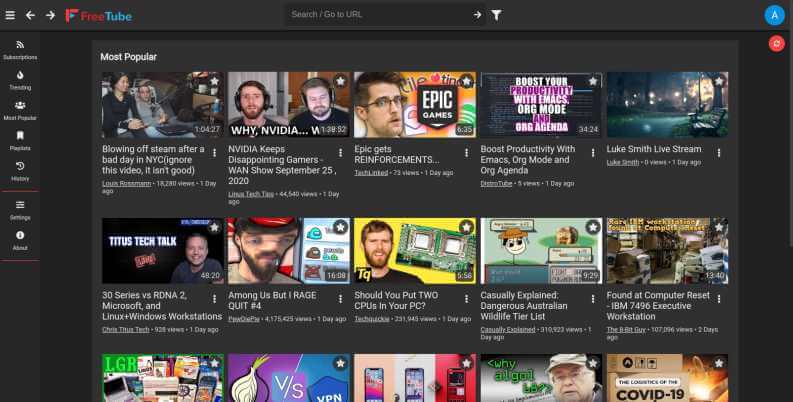Open options menu for NVIDIA Keeps Disappointing video
Image resolution: width=793 pixels, height=402 pixels.
(x=340, y=153)
